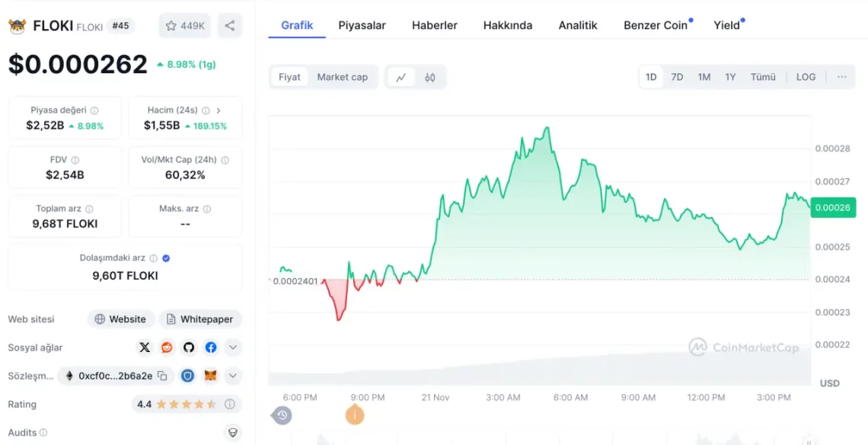Expand additional contract options
The image size is (868, 445).
point(232,375)
